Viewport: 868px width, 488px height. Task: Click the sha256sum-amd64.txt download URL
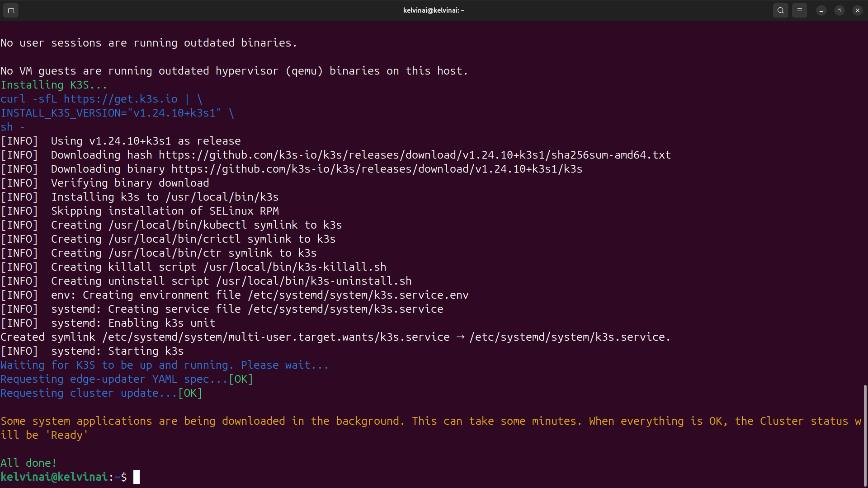coord(415,155)
